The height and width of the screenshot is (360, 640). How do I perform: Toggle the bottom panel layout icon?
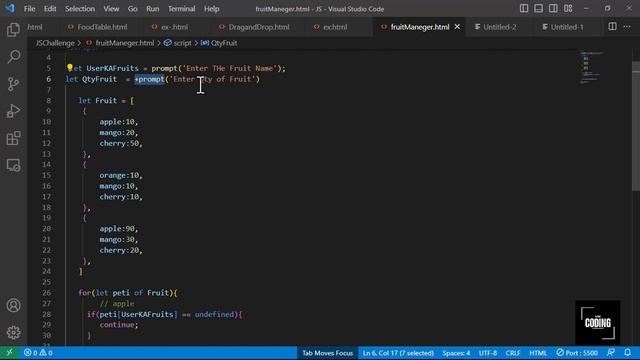[x=538, y=9]
